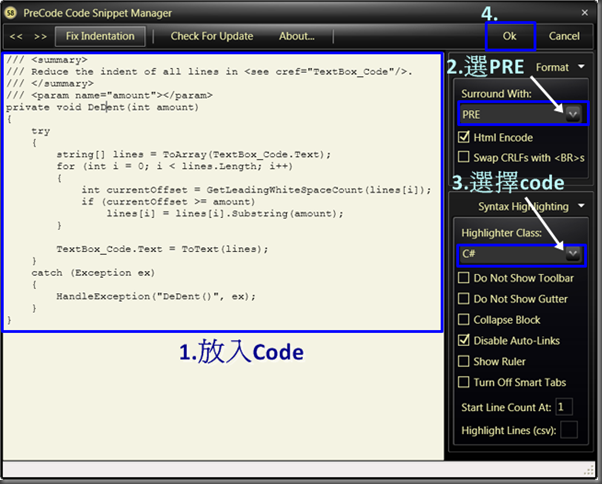Click the resize grip in the status bar corner

pos(589,471)
